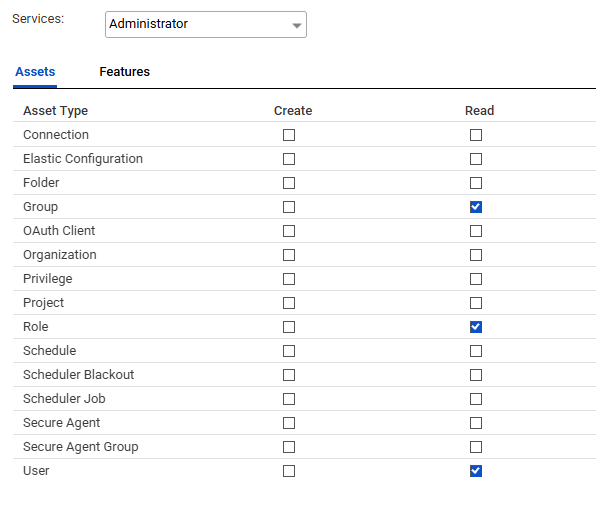The width and height of the screenshot is (596, 510).
Task: Select the Role label
Action: coord(36,327)
